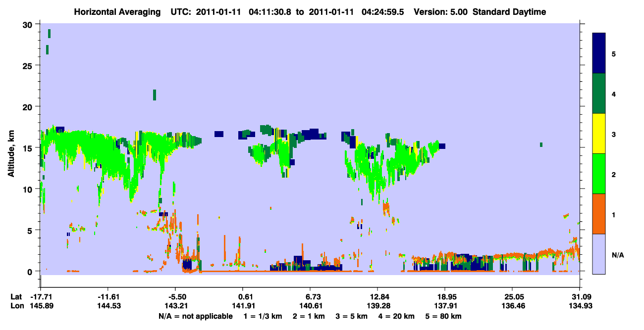Click the altitude tick label 20
Viewport: 644px width, 330px height.
click(29, 107)
